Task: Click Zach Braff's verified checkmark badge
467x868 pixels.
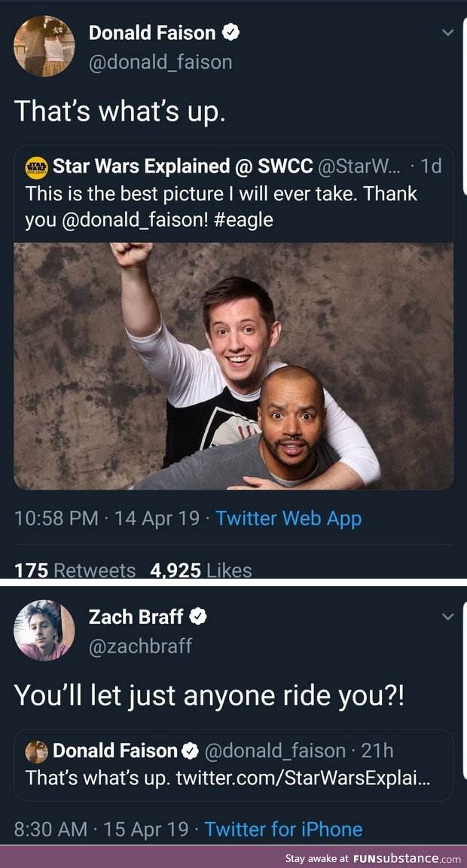Action: 198,616
